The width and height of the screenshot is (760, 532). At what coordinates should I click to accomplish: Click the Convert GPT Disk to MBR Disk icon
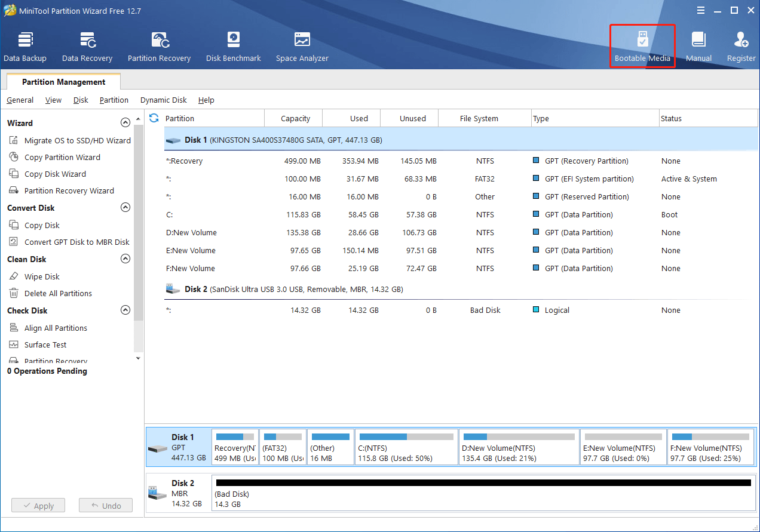[x=14, y=242]
